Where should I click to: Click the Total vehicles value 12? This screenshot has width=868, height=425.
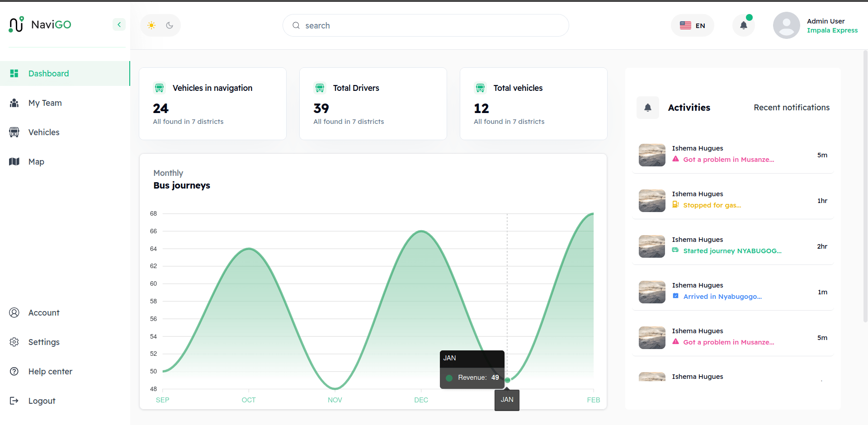(x=481, y=109)
